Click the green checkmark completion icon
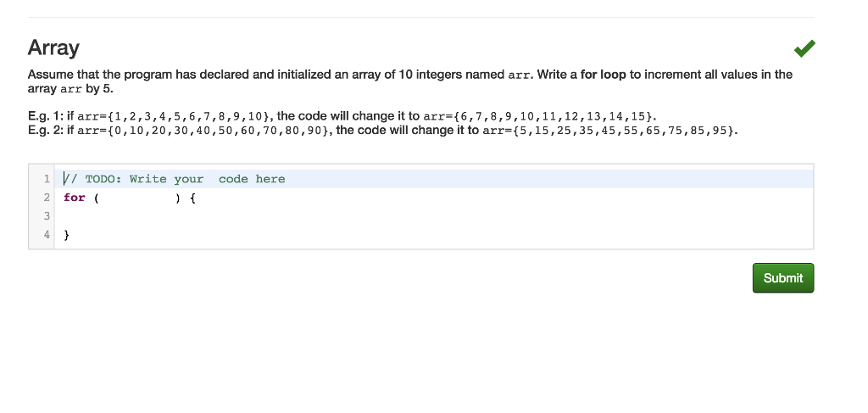Screen dimensions: 868x413 click(804, 48)
